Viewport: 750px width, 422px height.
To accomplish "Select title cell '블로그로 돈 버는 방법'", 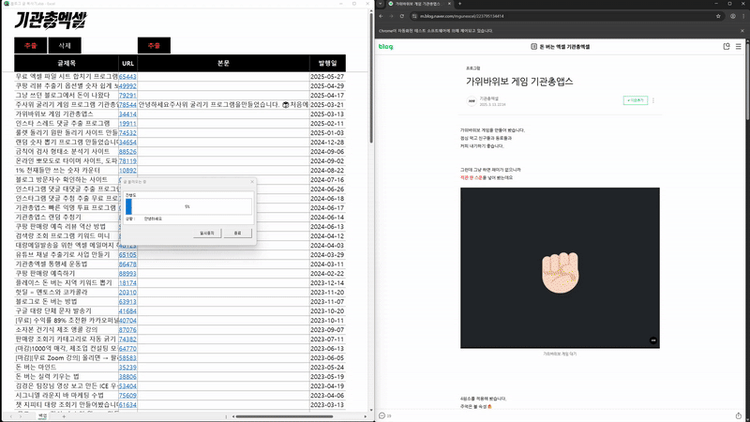I will [66, 301].
